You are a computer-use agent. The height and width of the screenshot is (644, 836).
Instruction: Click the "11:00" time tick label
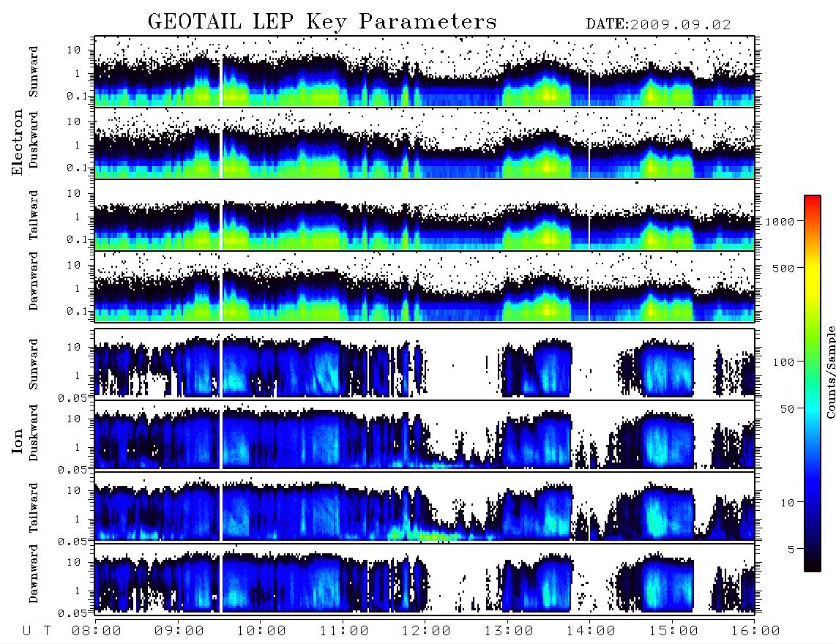[344, 631]
